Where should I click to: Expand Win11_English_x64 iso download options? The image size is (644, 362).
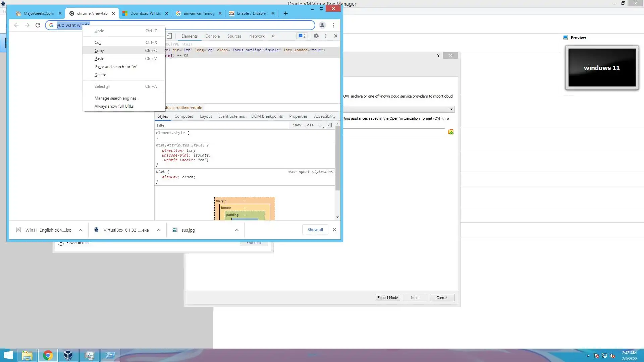point(80,230)
